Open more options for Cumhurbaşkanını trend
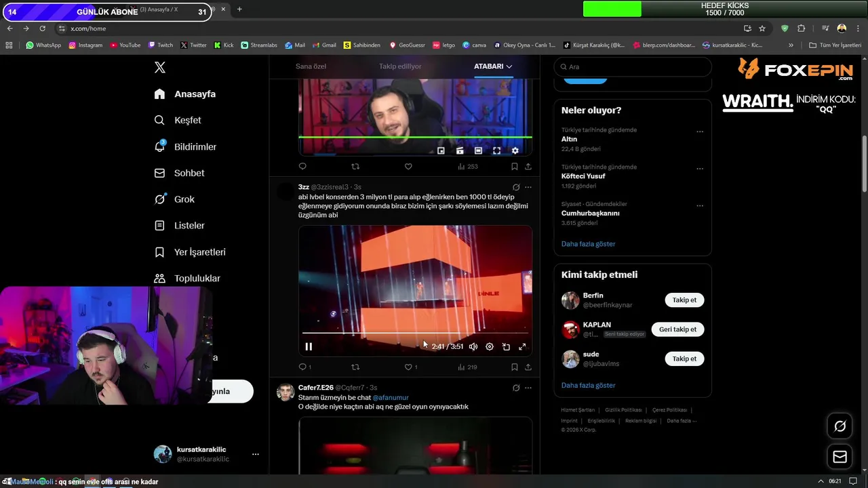 700,205
